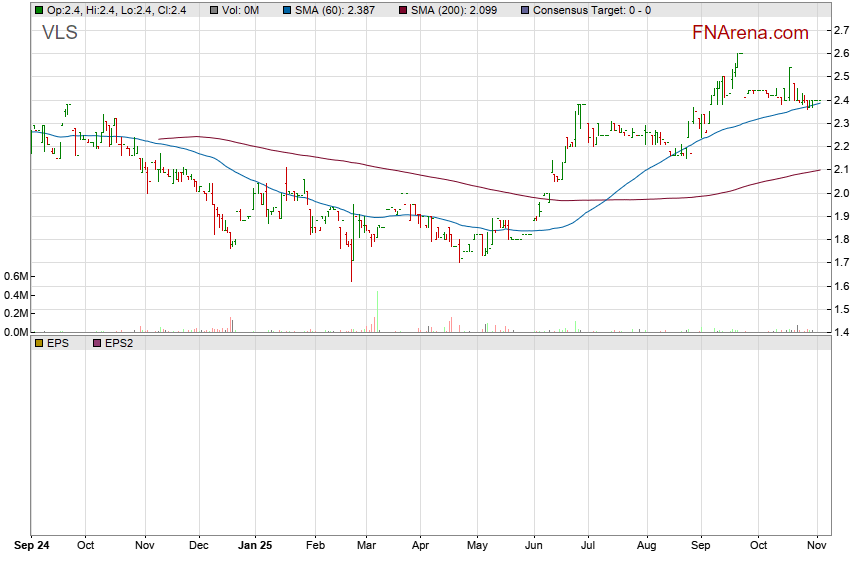This screenshot has width=859, height=566.
Task: Click the Jan 25 date on the time axis
Action: click(257, 546)
